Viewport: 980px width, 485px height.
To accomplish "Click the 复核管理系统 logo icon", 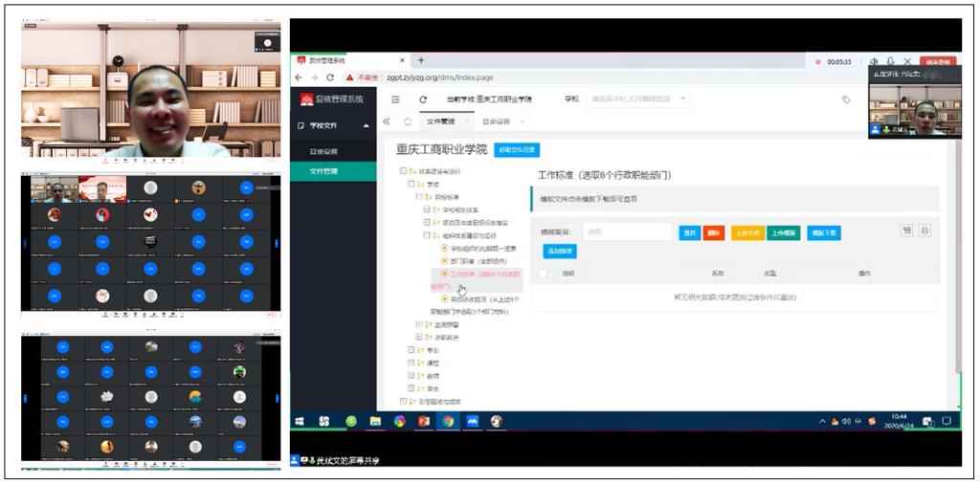I will [x=307, y=99].
